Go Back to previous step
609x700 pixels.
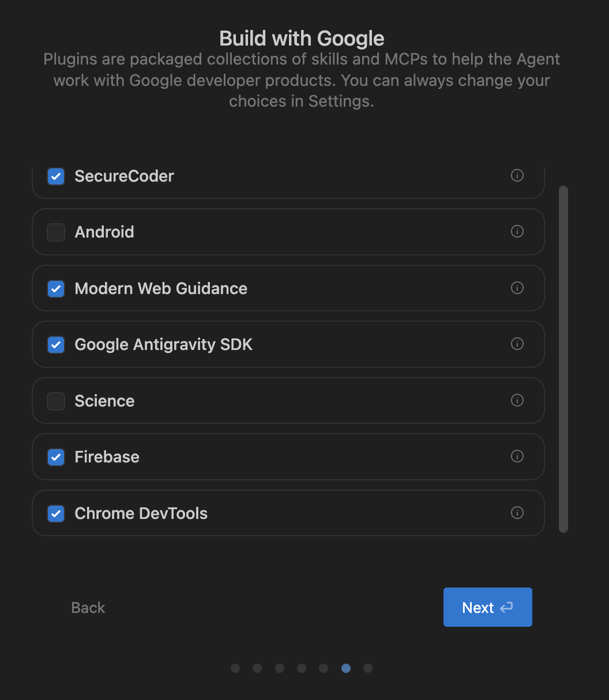point(88,608)
